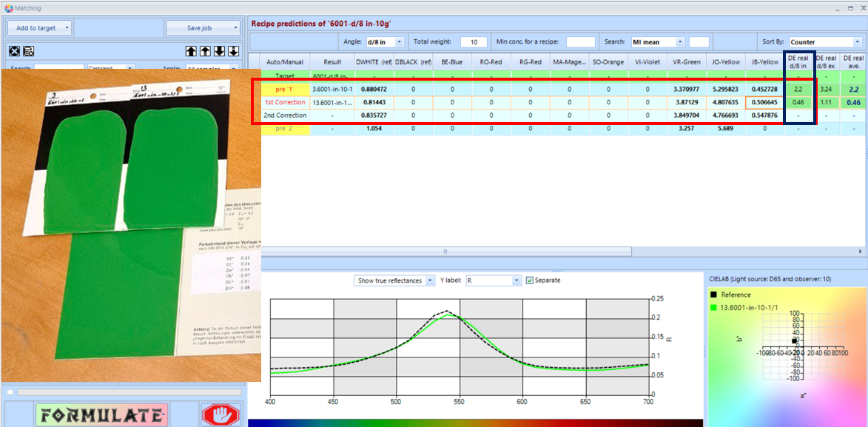Click green 13.6001-in-10-1/1 legend swatch
Screen dimensions: 868x427
click(x=714, y=307)
